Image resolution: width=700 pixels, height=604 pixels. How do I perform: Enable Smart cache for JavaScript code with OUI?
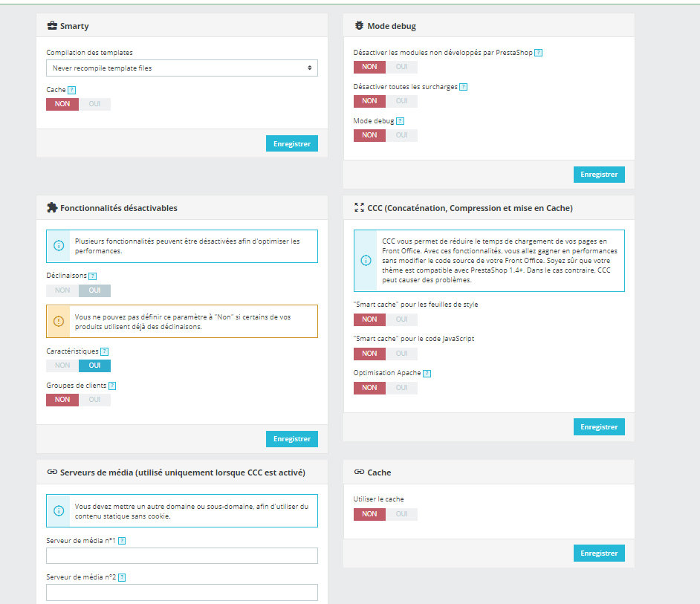click(401, 354)
